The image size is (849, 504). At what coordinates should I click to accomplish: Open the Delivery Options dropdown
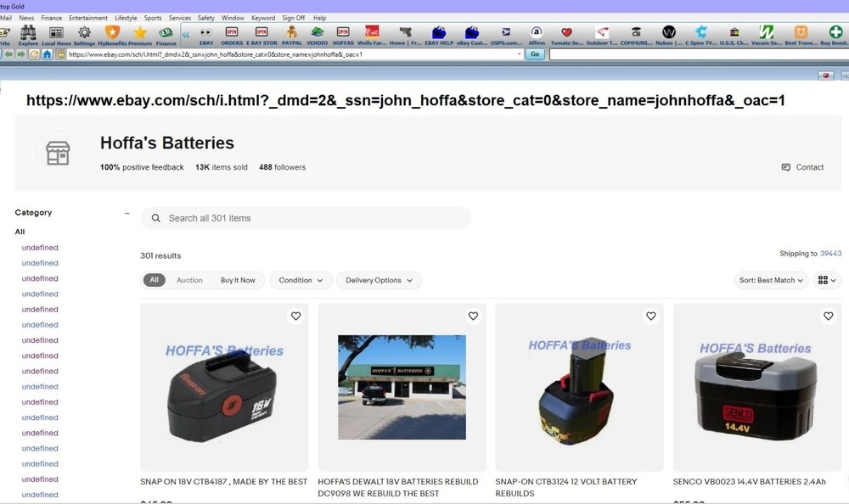tap(379, 280)
